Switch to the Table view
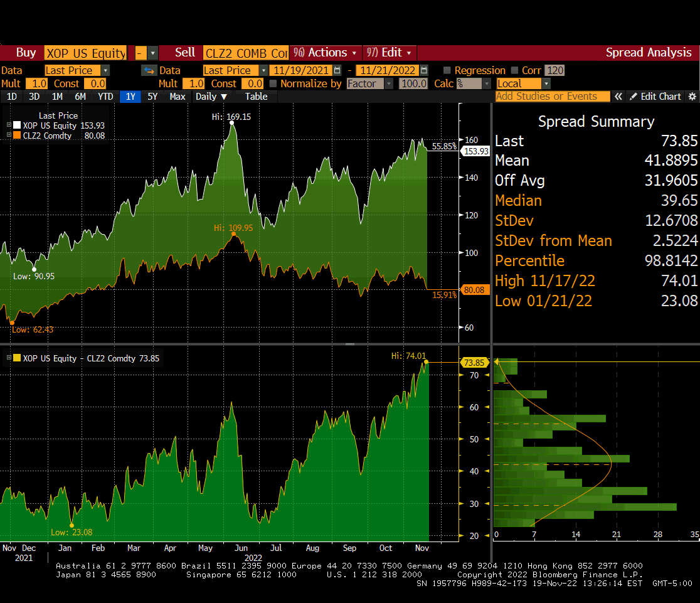This screenshot has width=700, height=603. (x=257, y=97)
